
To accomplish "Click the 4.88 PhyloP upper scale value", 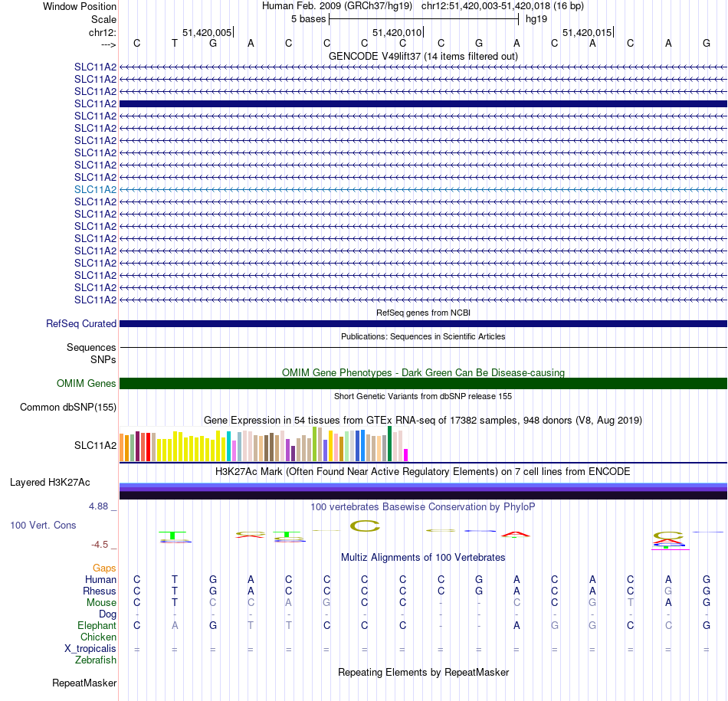I will click(x=98, y=506).
